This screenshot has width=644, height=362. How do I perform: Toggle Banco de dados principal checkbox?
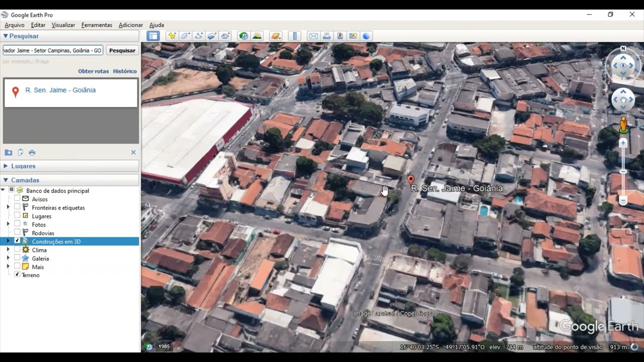click(12, 191)
